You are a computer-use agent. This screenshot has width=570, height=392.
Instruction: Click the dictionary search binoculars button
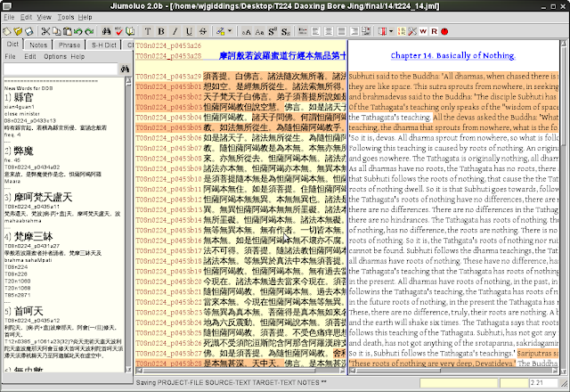pyautogui.click(x=125, y=69)
